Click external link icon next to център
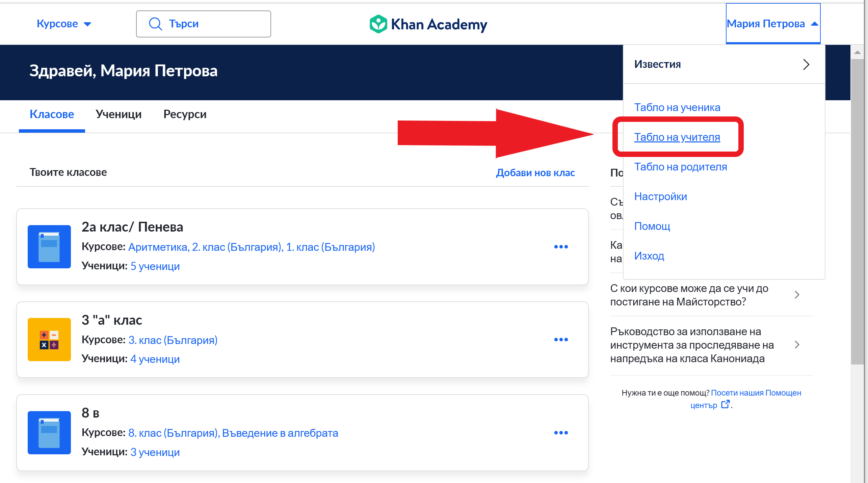The image size is (868, 483). pyautogui.click(x=725, y=404)
